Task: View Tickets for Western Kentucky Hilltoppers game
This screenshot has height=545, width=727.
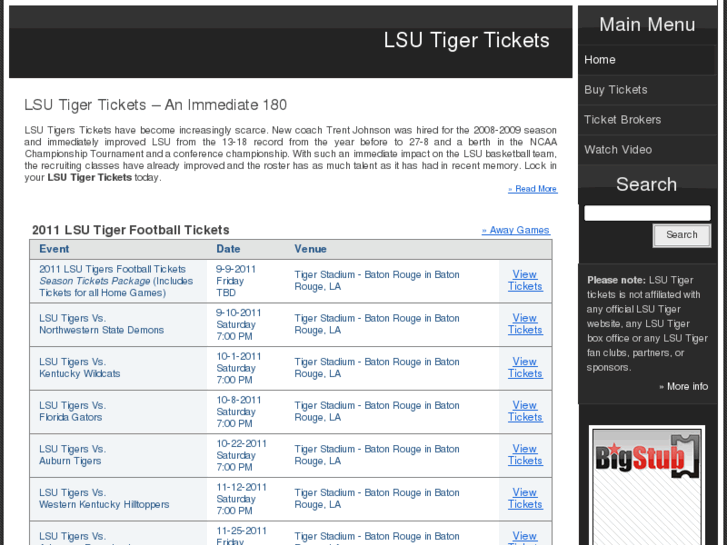Action: tap(525, 498)
